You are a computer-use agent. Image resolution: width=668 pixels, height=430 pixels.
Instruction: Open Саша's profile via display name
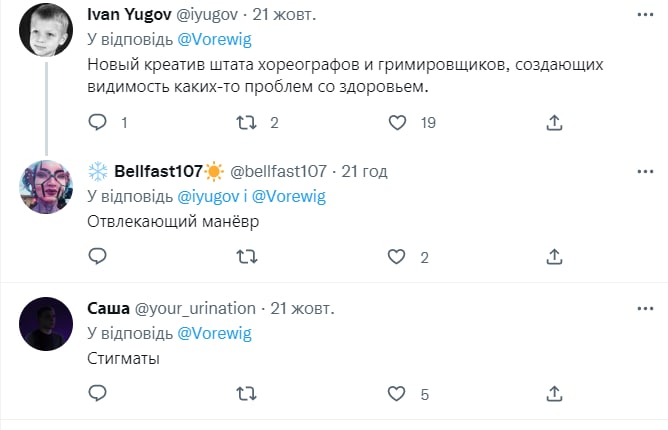click(108, 307)
